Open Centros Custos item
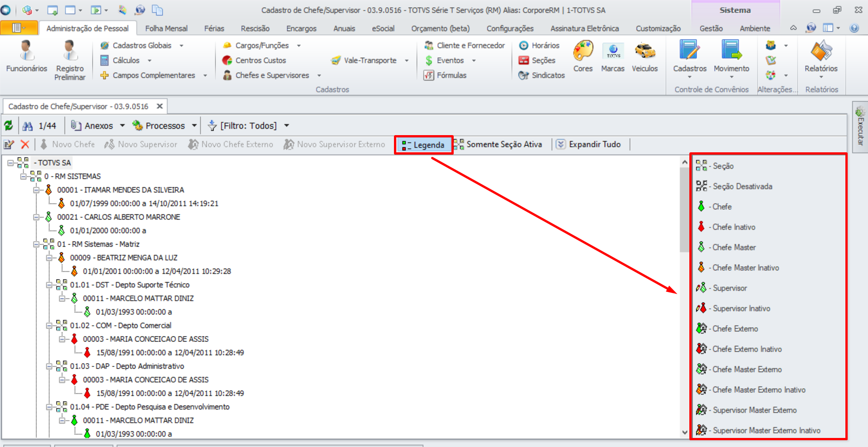 (x=254, y=60)
